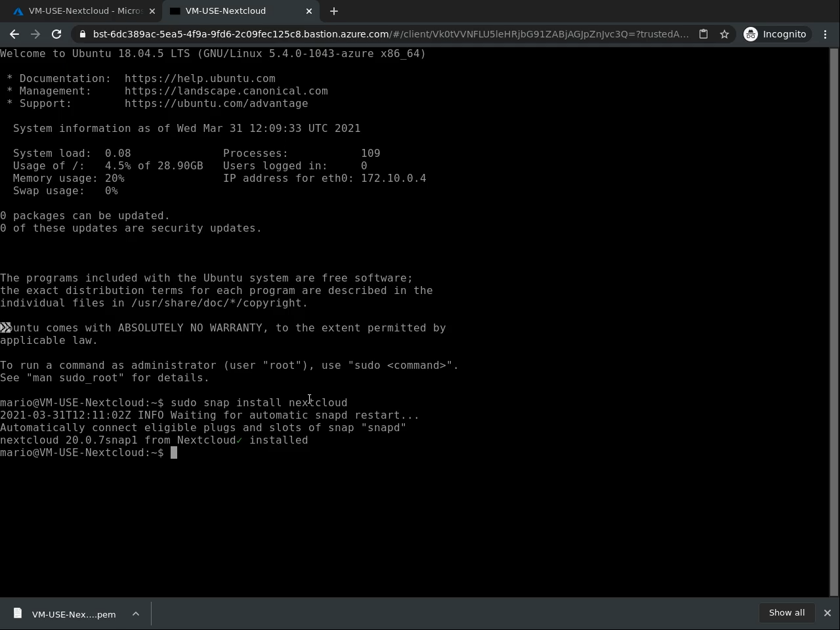Click the https://help.ubuntu.com documentation URL

200,78
